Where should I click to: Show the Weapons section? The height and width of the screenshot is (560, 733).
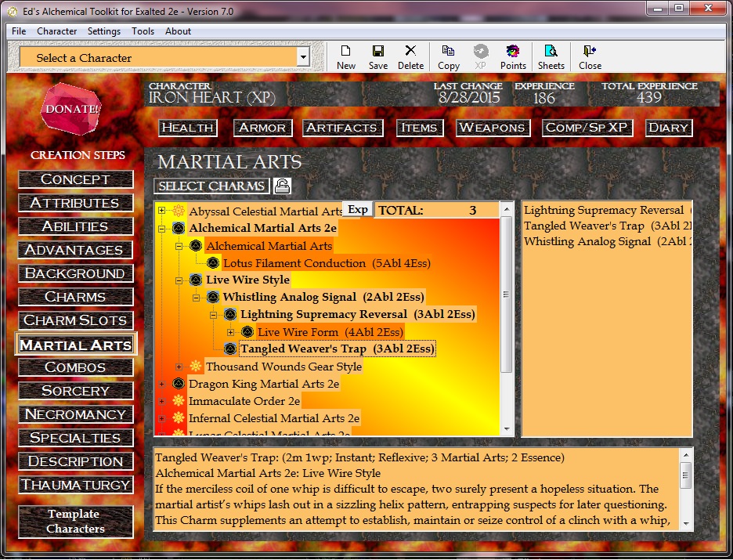[493, 128]
